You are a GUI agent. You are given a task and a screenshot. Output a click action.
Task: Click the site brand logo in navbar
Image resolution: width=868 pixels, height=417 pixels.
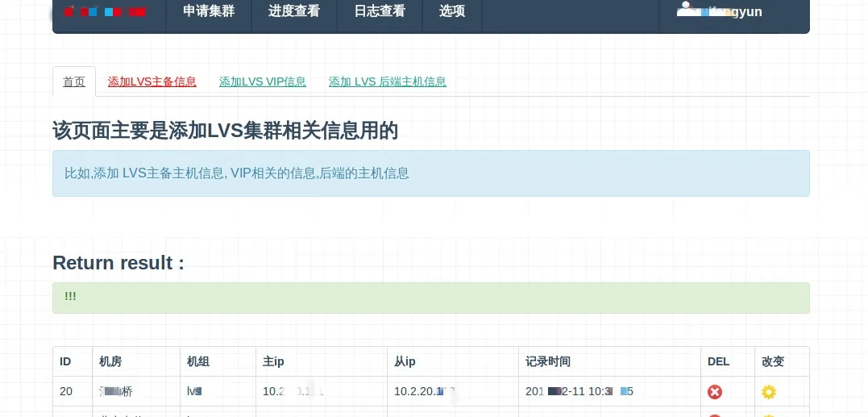(106, 11)
